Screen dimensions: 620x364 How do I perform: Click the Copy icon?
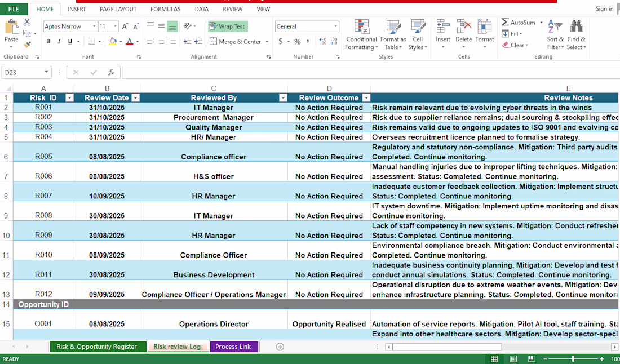27,34
